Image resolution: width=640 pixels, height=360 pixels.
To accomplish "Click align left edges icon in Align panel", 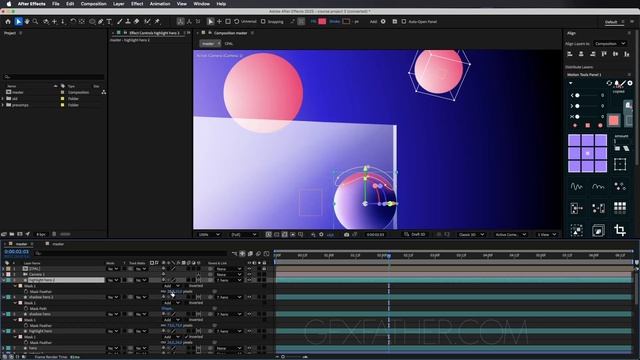I will pos(570,54).
